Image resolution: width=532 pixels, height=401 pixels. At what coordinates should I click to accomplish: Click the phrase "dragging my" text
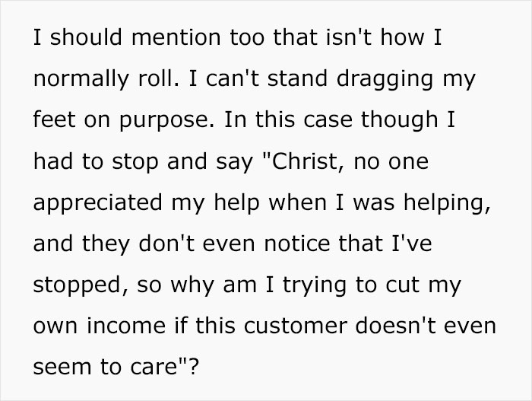tap(406, 80)
